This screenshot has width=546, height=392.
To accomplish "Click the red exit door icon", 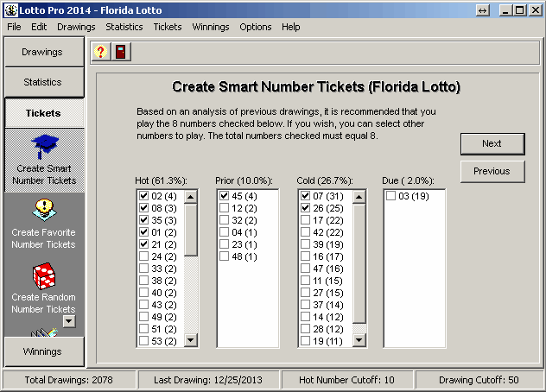I will pos(121,52).
